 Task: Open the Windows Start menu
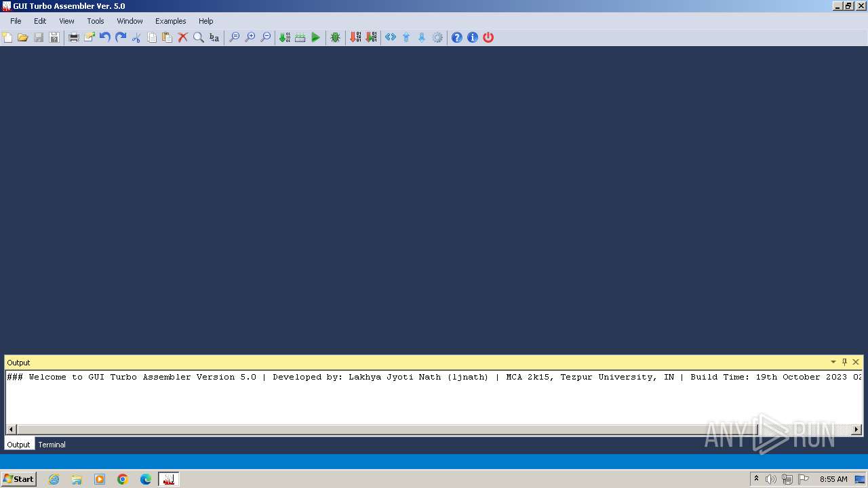(x=18, y=479)
